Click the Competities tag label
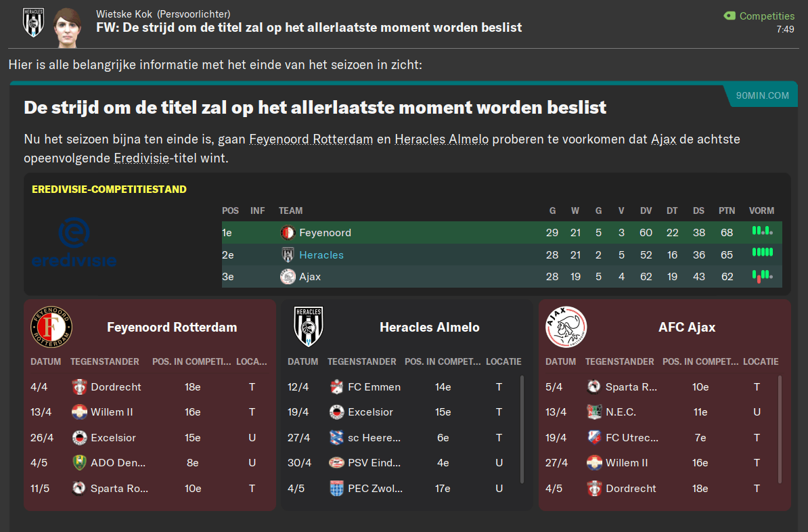This screenshot has width=808, height=532. (x=767, y=16)
